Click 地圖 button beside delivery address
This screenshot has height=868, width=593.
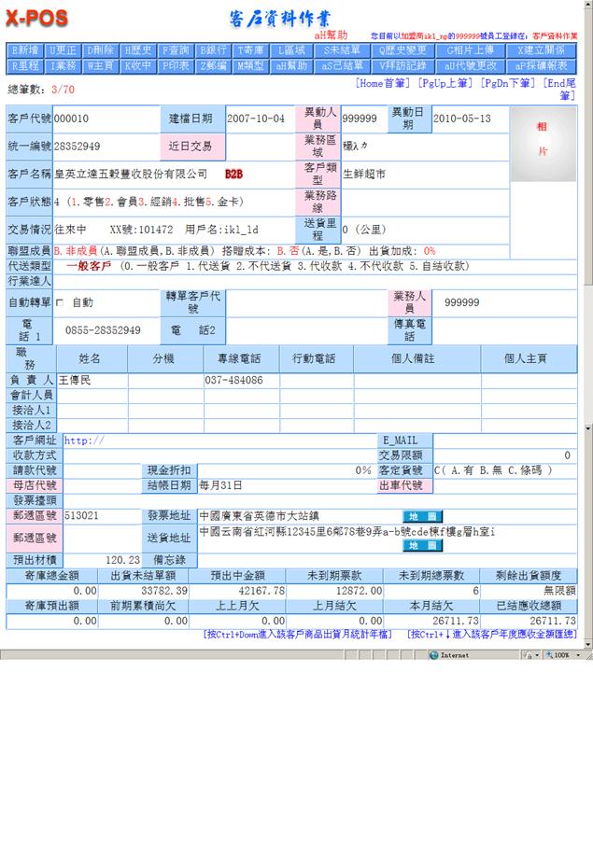tap(423, 545)
